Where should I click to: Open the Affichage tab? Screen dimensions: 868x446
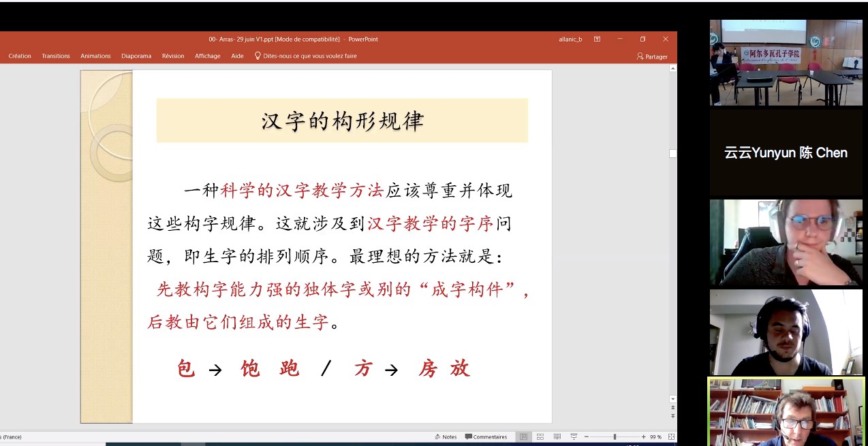(207, 56)
